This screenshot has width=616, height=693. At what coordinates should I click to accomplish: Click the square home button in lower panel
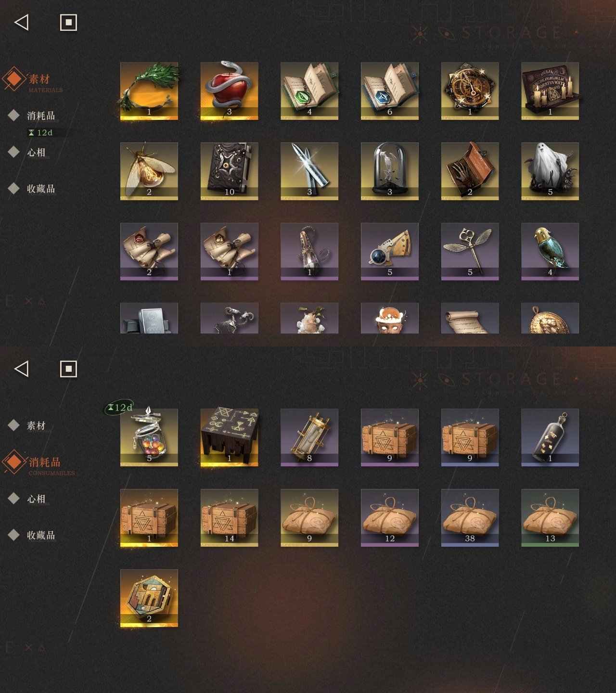[x=68, y=369]
